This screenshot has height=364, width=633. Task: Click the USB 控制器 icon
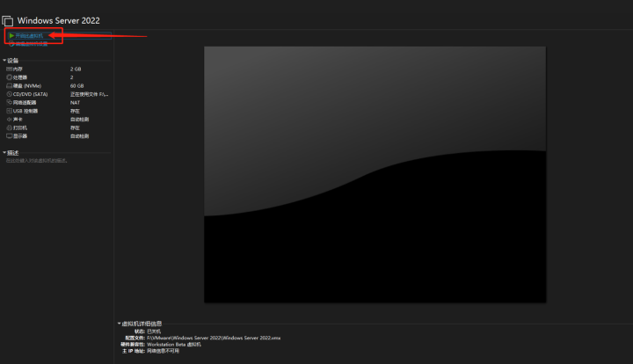click(10, 111)
